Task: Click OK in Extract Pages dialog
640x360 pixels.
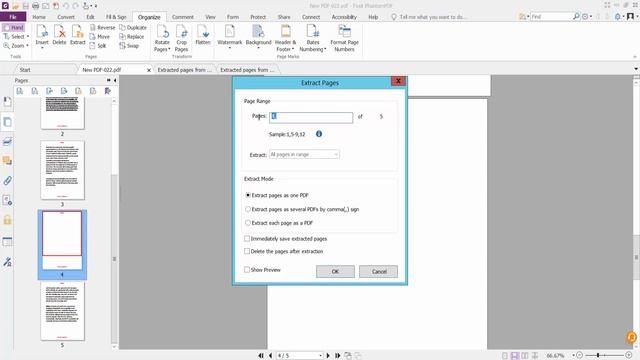Action: (x=335, y=271)
